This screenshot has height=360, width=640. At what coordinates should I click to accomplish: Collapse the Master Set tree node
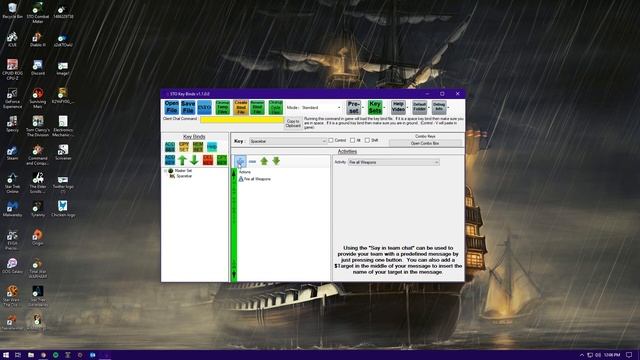click(165, 171)
